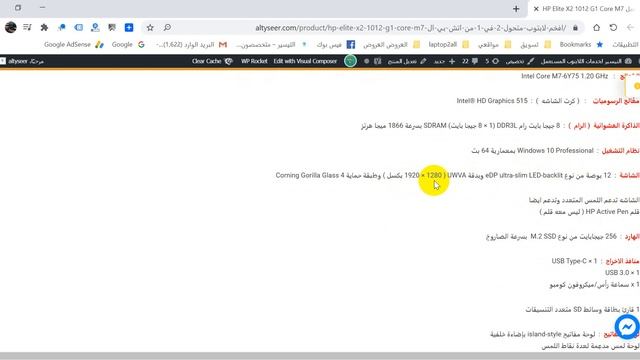Open the العروض bookmarks folder
Viewport: 640px width, 360px height.
391,44
